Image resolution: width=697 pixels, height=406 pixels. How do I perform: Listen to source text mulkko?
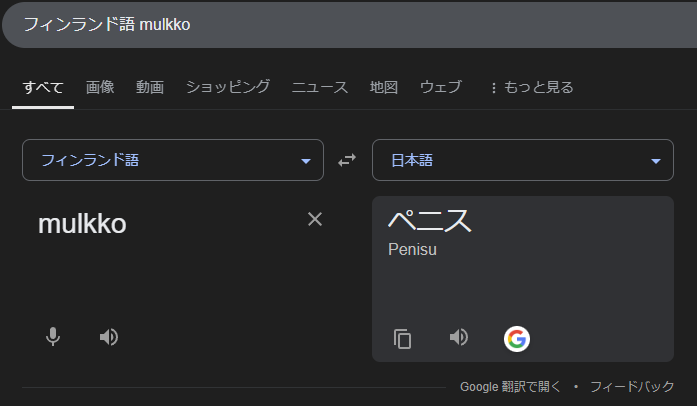pos(109,337)
